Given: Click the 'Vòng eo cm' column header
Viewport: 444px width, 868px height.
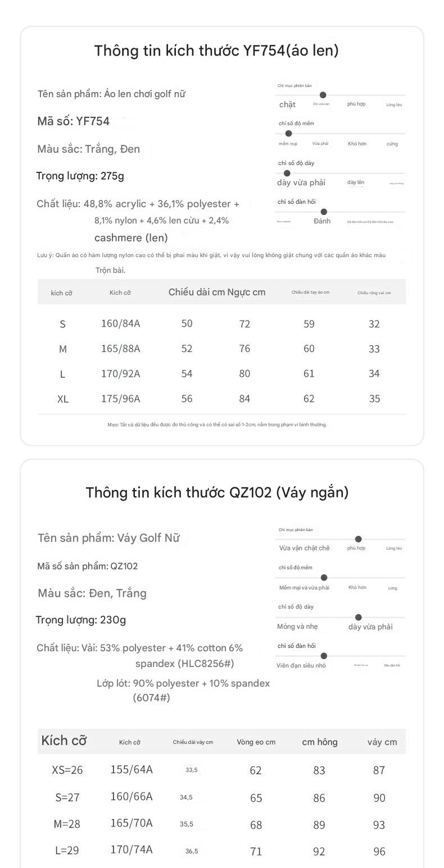Looking at the screenshot, I should [x=256, y=742].
